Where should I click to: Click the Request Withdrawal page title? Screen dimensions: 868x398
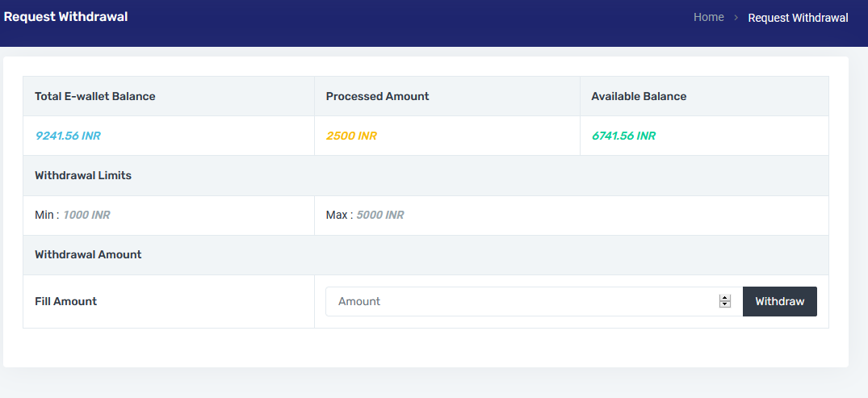click(66, 16)
